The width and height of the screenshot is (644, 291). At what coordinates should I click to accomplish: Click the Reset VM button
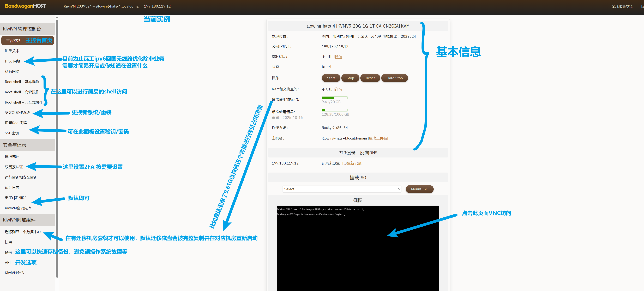pos(370,78)
